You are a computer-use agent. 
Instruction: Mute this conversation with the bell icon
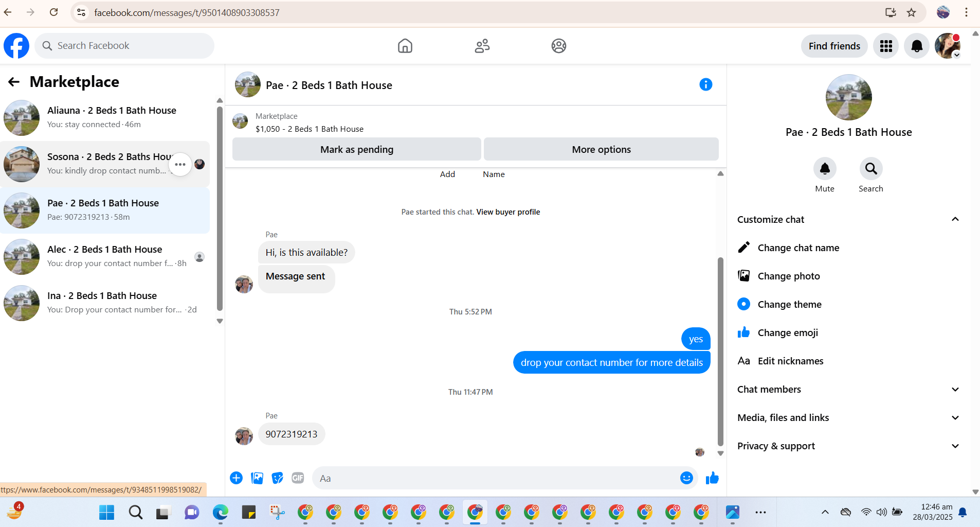(x=825, y=169)
